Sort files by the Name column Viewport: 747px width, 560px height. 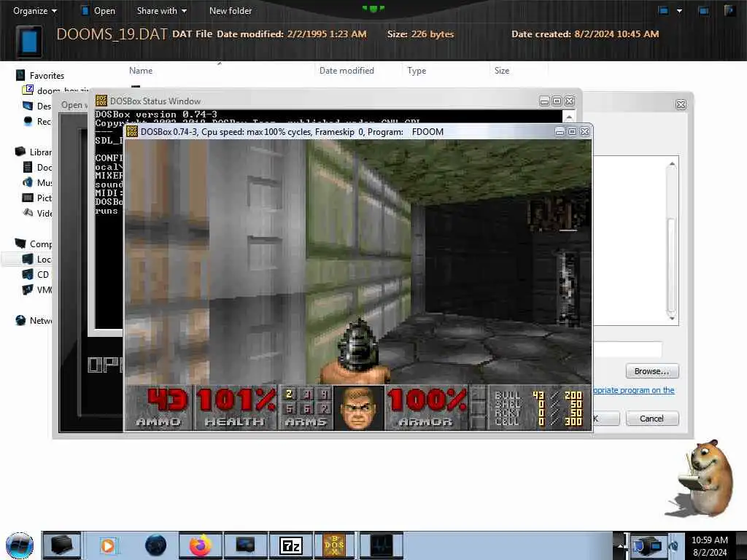point(141,71)
